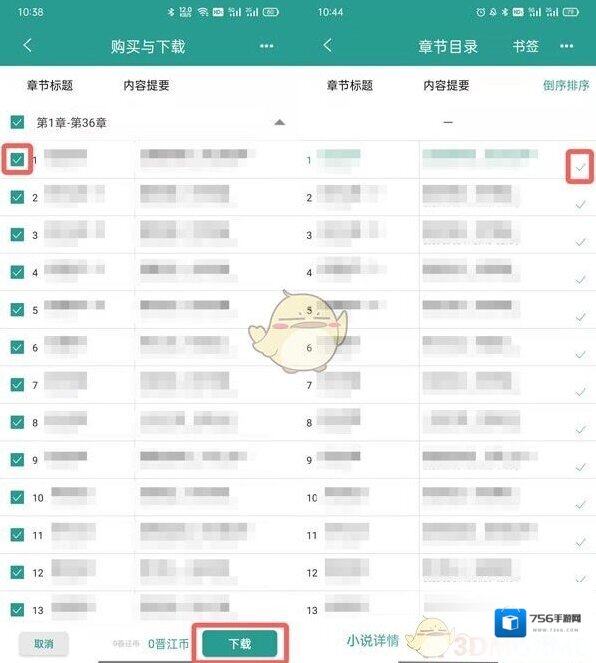Go back from the 章节目录 screen
The height and width of the screenshot is (663, 596).
point(328,45)
